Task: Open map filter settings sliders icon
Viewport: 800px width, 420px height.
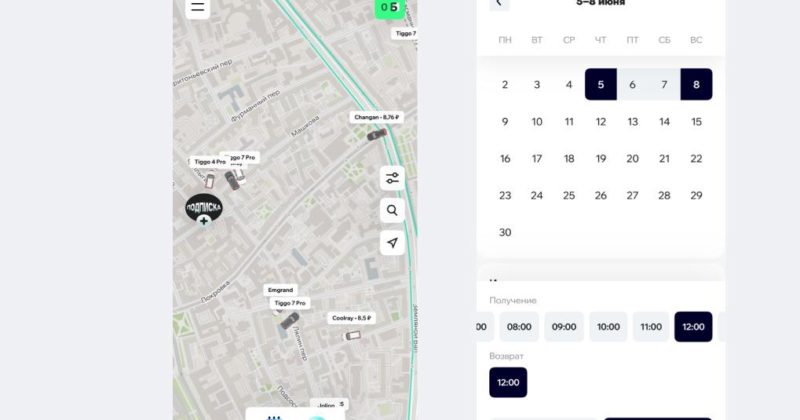Action: pos(392,178)
